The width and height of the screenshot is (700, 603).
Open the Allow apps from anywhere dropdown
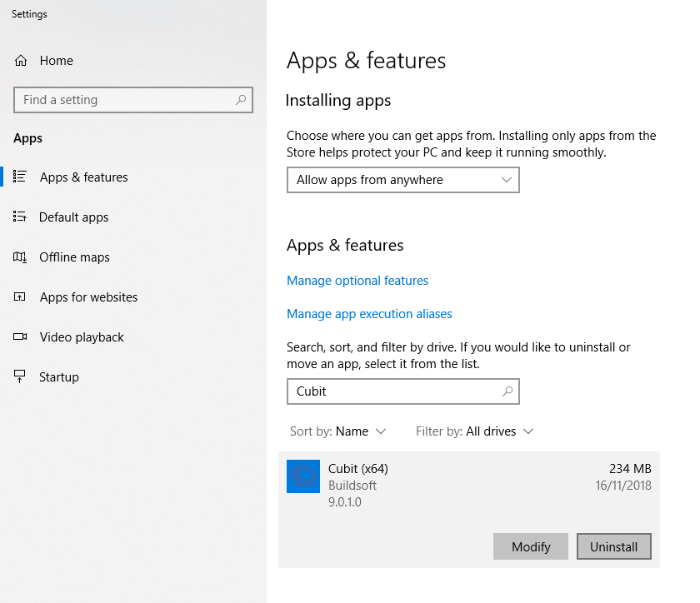(x=402, y=180)
